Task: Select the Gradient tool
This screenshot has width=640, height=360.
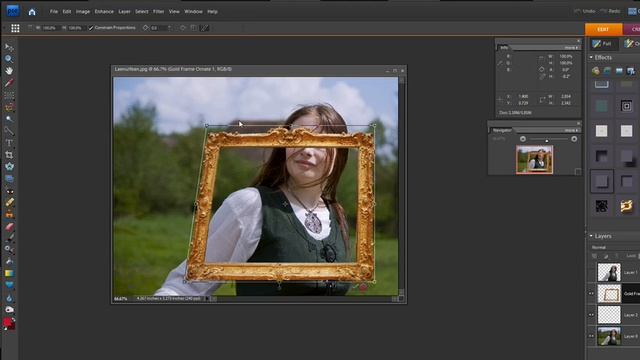Action: click(x=9, y=273)
